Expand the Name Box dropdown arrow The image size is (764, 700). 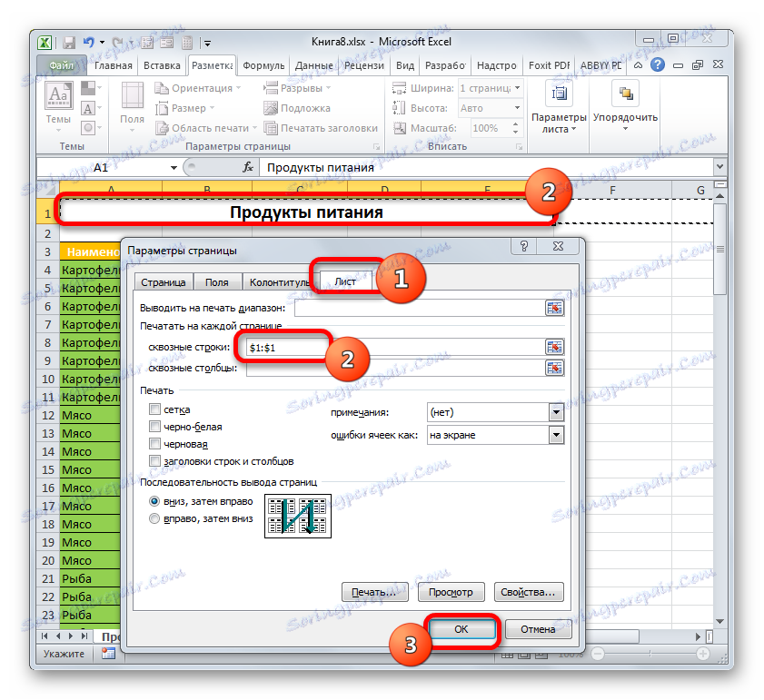tap(174, 168)
